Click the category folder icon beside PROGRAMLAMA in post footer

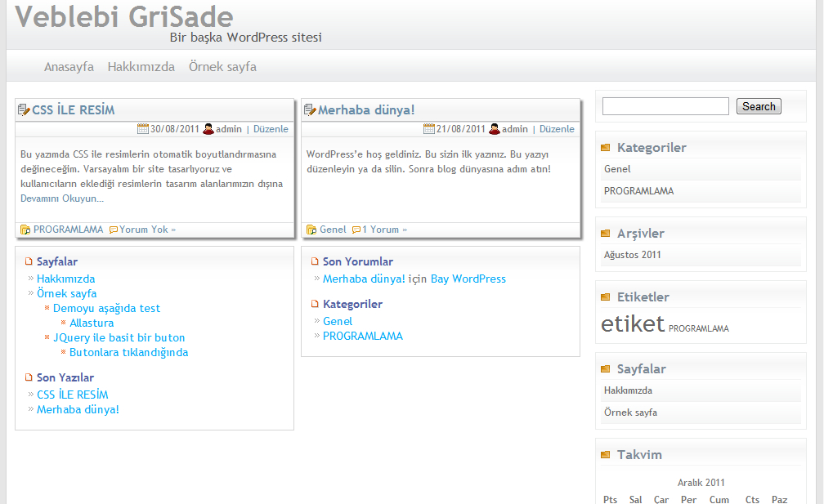pyautogui.click(x=25, y=230)
